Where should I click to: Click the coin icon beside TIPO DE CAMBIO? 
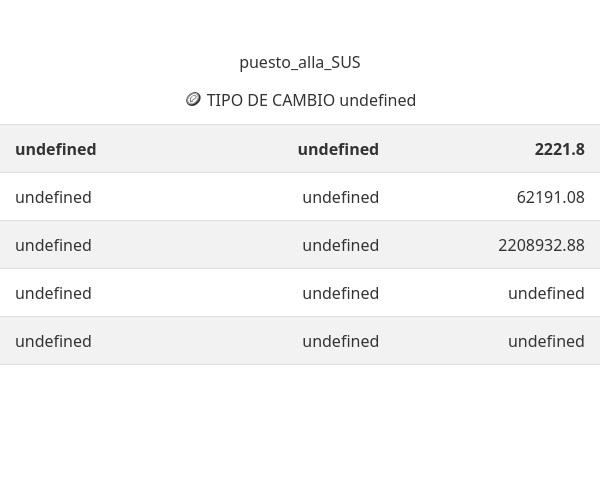(193, 99)
